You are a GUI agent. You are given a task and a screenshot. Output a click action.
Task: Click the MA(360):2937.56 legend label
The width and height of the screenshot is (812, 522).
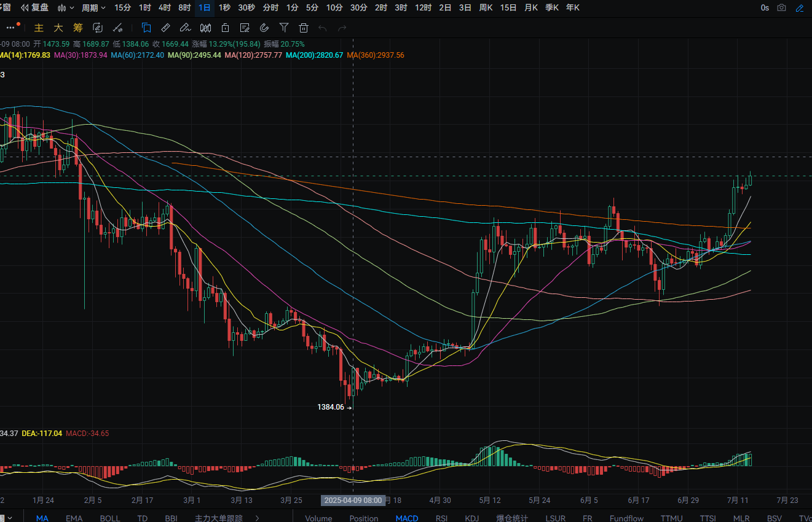(376, 55)
